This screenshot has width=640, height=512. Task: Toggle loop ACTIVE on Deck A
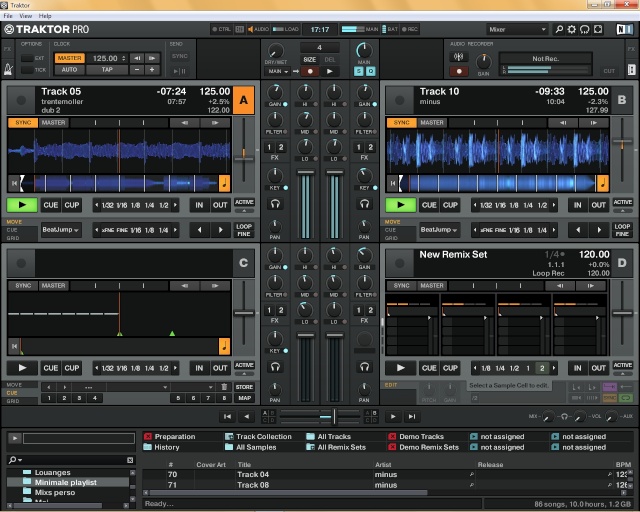coord(244,202)
